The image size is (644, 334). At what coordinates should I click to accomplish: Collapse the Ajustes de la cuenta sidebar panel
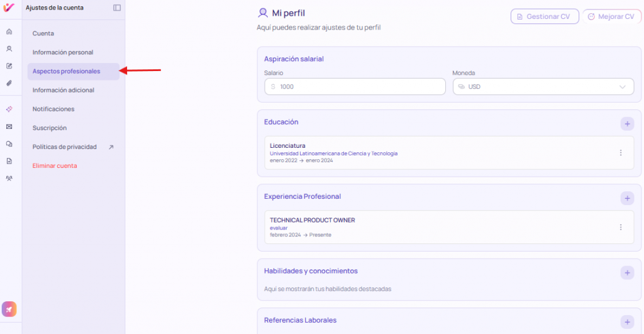click(x=117, y=8)
